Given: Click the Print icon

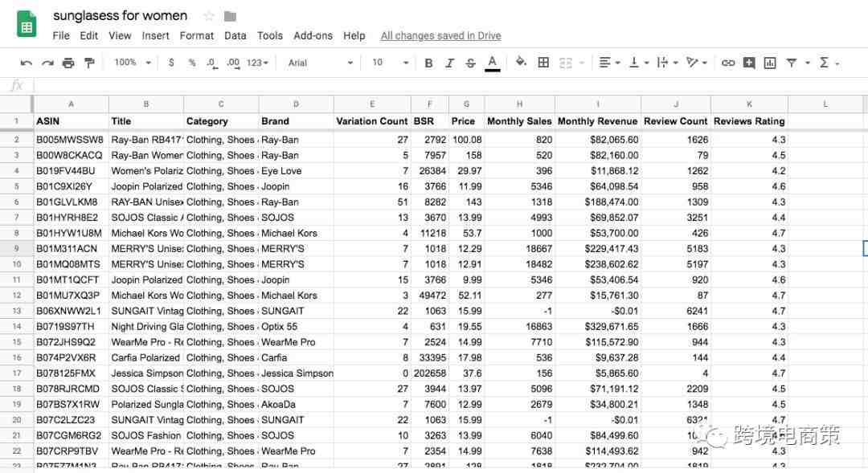Looking at the screenshot, I should pos(68,63).
